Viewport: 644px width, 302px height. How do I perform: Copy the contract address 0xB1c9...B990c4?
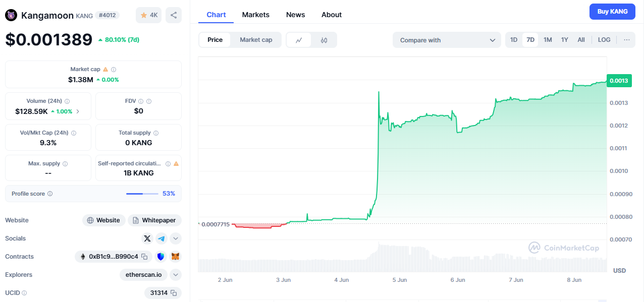point(144,257)
